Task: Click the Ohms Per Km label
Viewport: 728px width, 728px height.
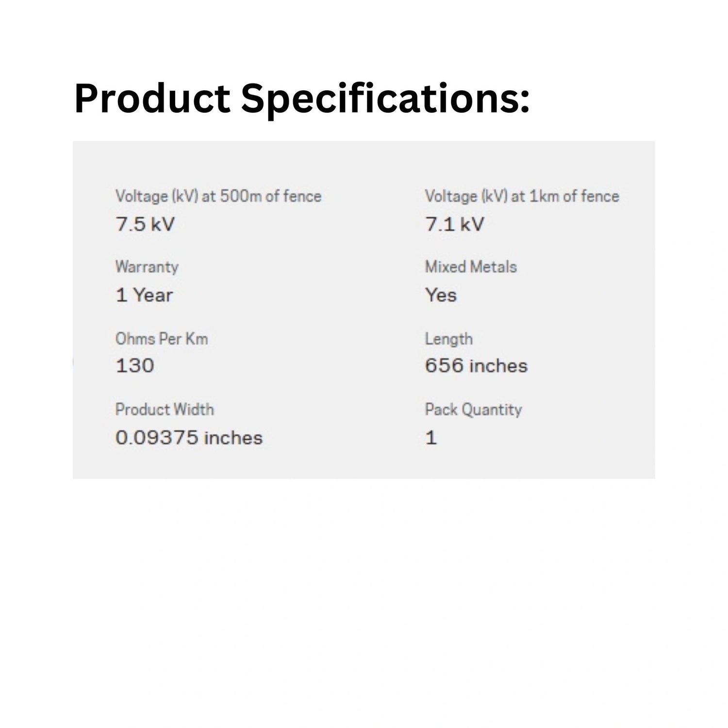Action: (x=162, y=339)
